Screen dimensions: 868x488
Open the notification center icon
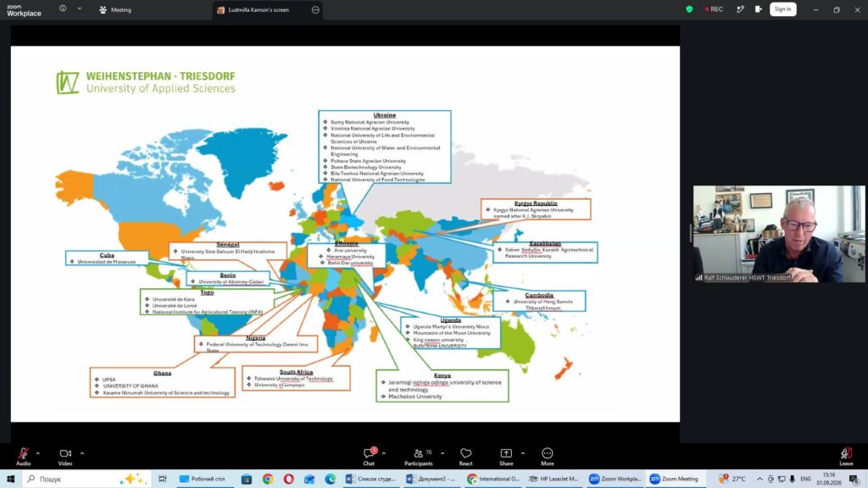click(x=854, y=480)
